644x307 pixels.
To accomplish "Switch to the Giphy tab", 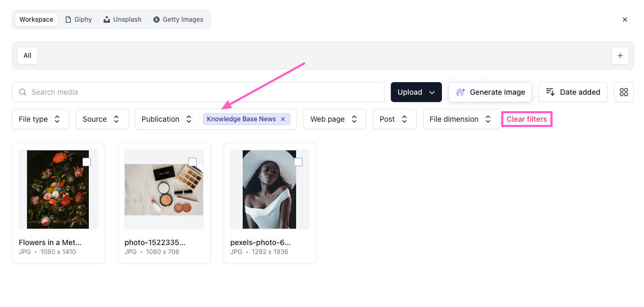I will pyautogui.click(x=78, y=20).
